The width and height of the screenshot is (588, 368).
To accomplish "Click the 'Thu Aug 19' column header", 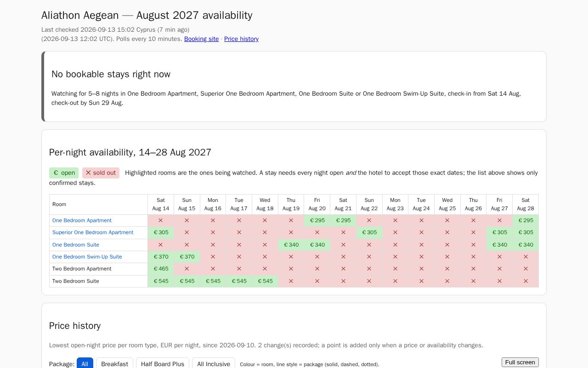I will pos(291,204).
